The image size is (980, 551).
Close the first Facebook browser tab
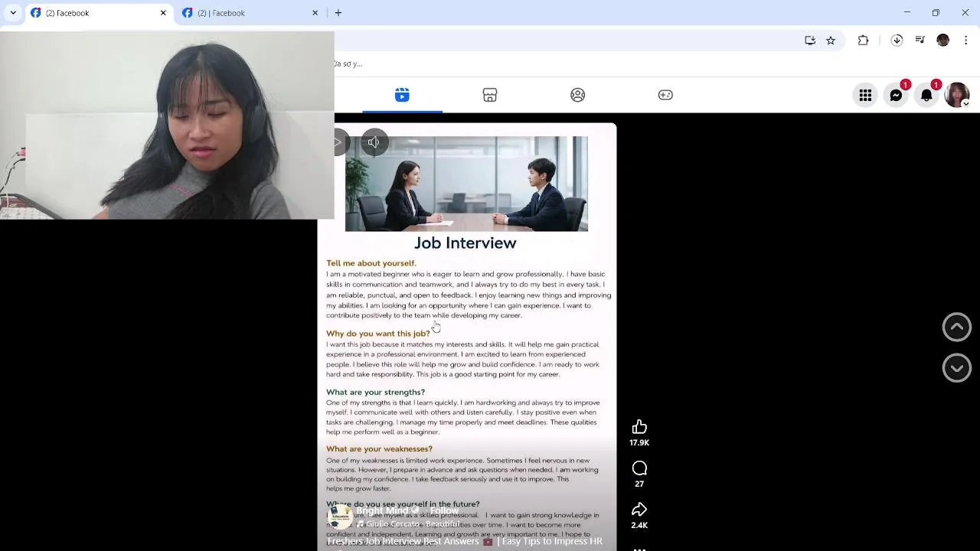(x=163, y=13)
